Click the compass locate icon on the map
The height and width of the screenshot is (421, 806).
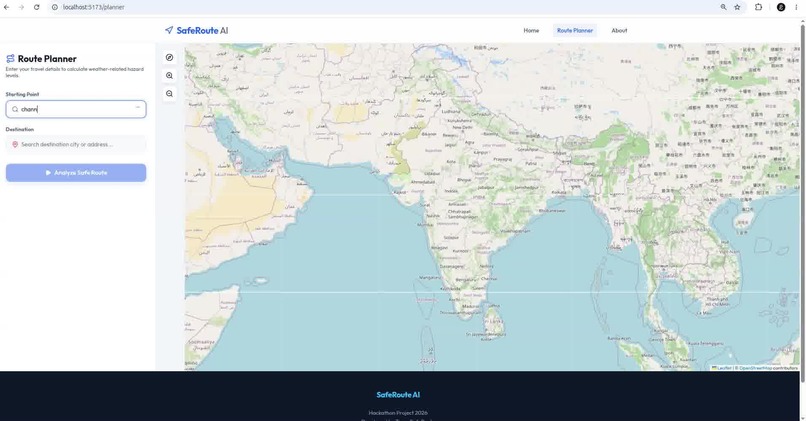pos(169,58)
